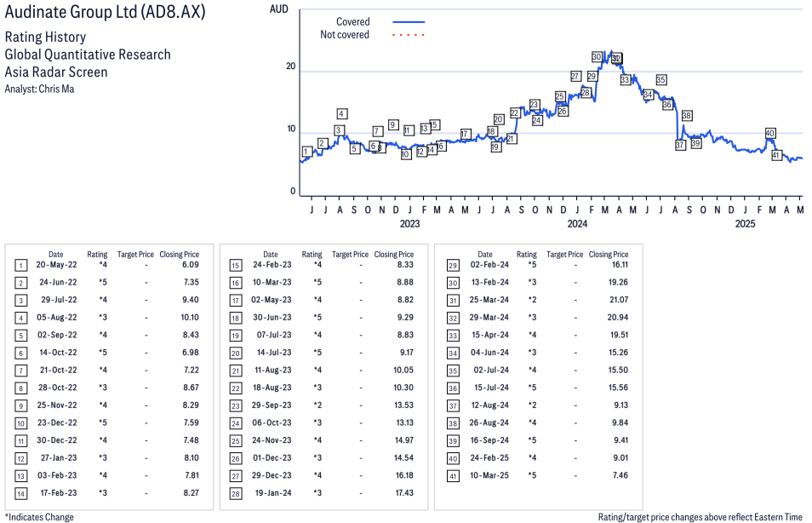
Task: Select the date '12-Aug-24' cell
Action: 490,405
